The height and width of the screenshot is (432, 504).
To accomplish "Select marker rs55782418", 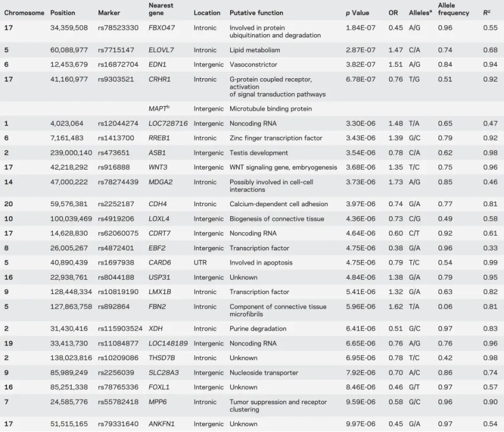I will (118, 402).
